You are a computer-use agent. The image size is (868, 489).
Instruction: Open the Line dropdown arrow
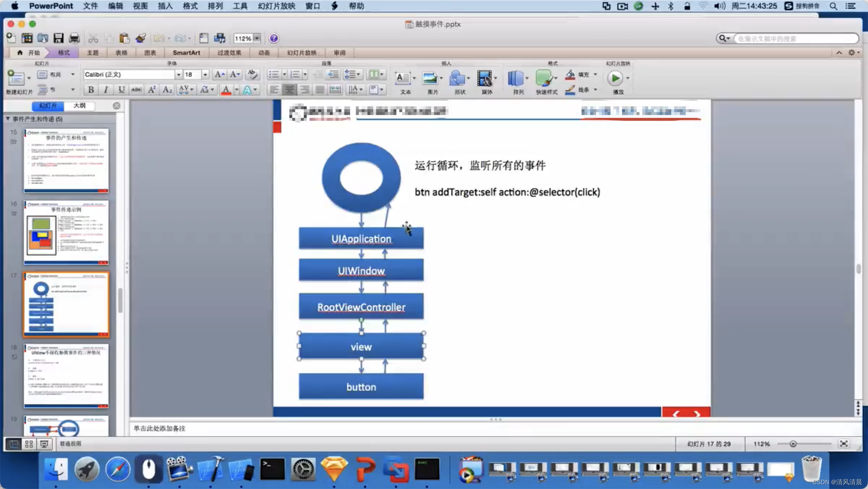pos(595,89)
